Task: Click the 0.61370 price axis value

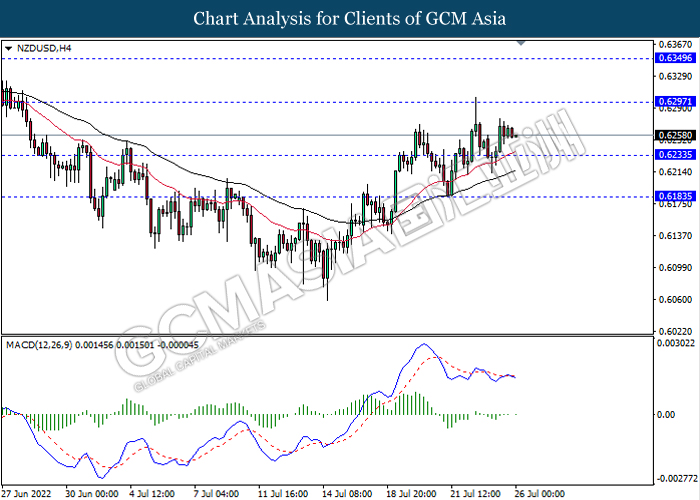Action: 675,235
